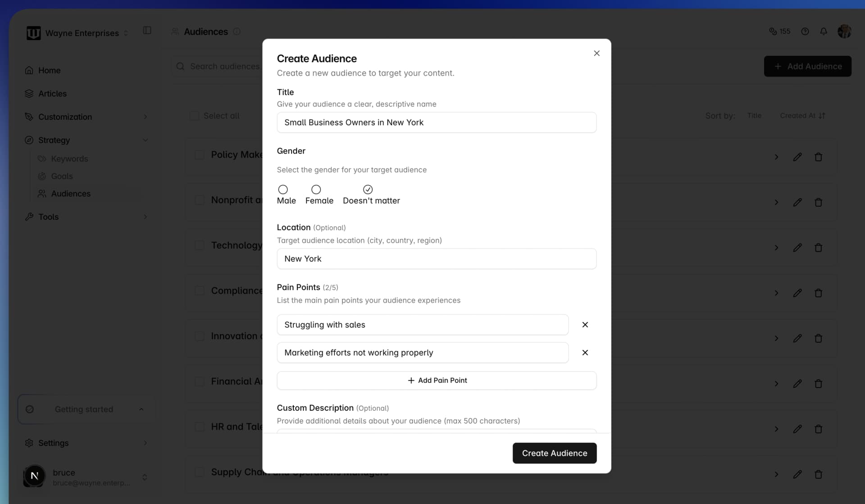The width and height of the screenshot is (865, 504).
Task: Choose the Female gender option
Action: [x=315, y=190]
